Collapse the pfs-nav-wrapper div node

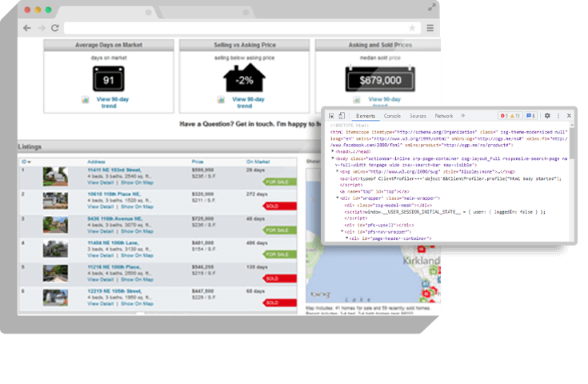pos(342,232)
